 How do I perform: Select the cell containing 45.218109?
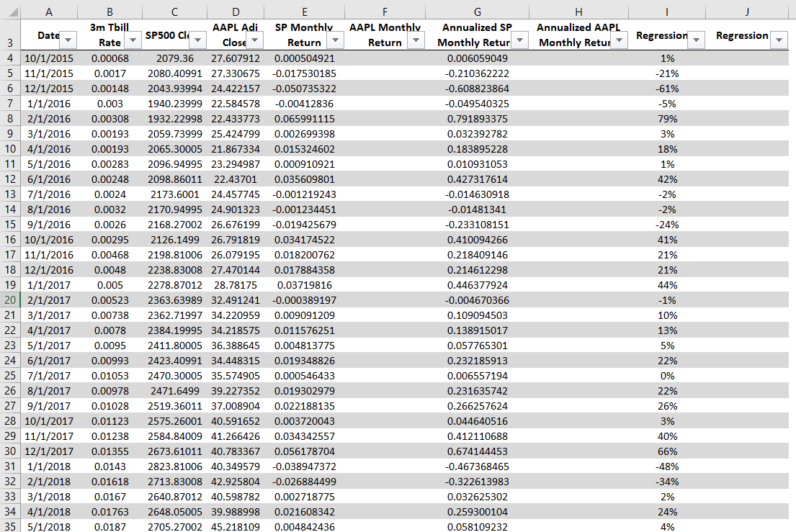[x=236, y=527]
